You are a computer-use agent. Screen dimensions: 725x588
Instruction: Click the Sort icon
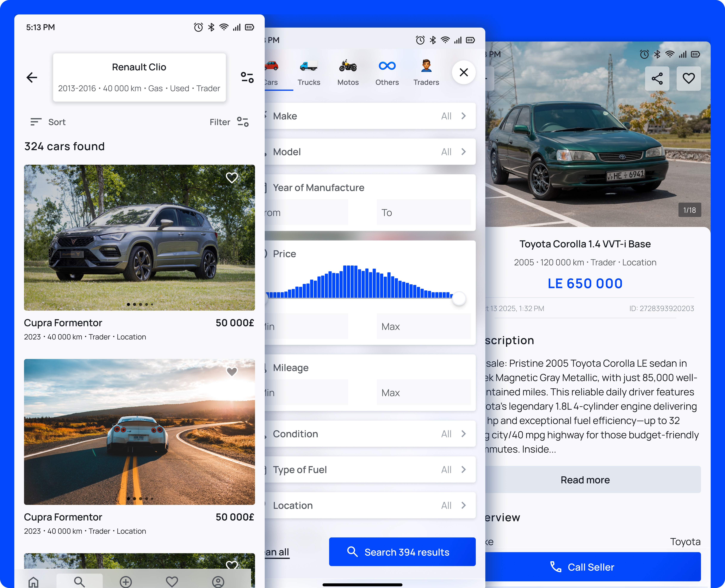click(36, 122)
